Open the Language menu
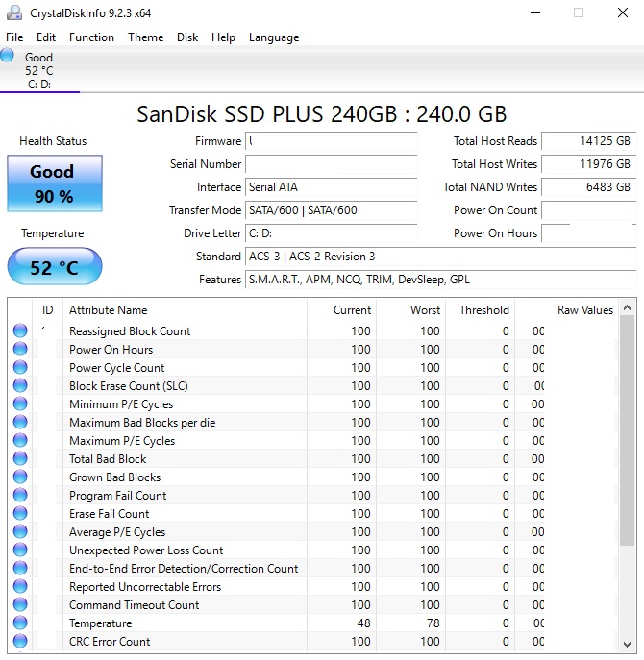The image size is (644, 660). (x=274, y=37)
